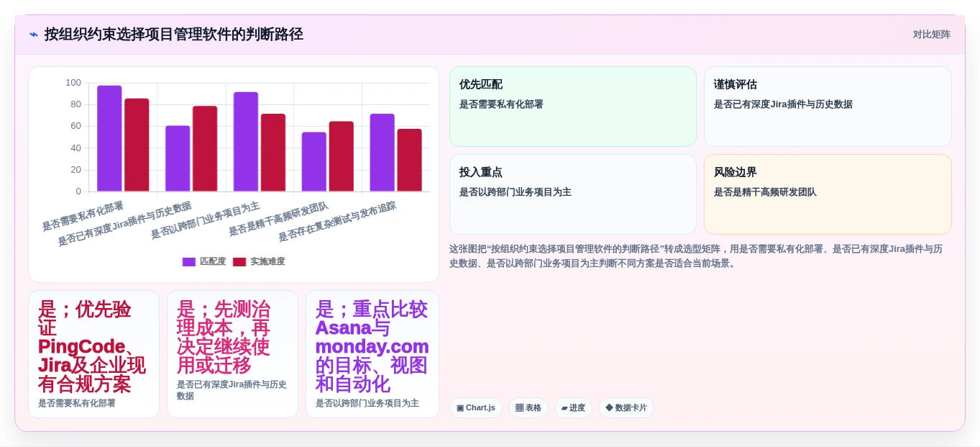Click the card about verifying PingCode and Jira

pos(93,354)
